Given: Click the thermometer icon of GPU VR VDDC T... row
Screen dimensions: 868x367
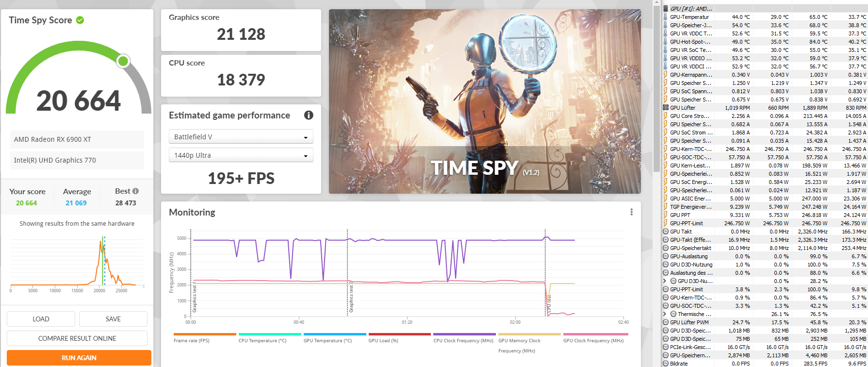Looking at the screenshot, I should point(666,33).
